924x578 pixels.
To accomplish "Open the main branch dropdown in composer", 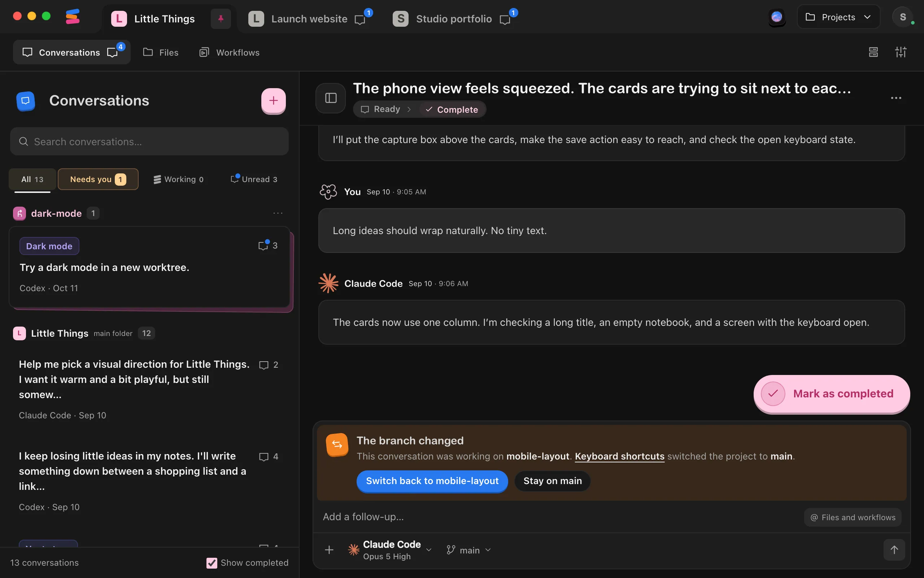I will (x=468, y=550).
